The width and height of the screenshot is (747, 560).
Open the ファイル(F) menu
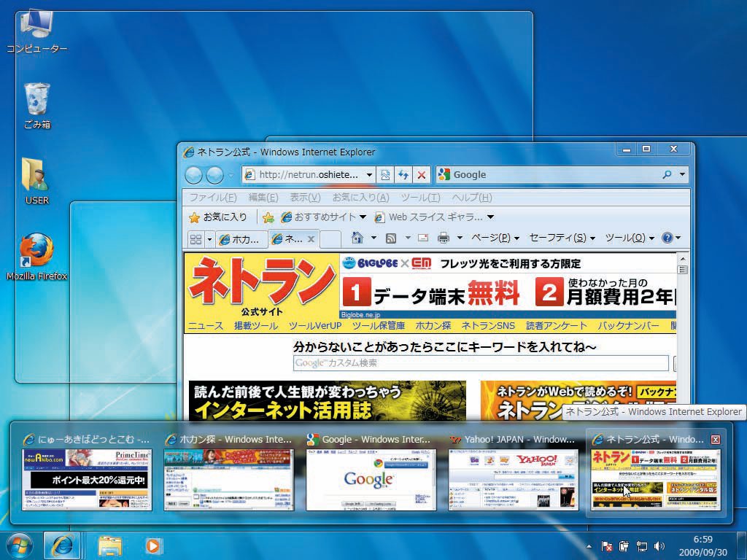coord(214,197)
